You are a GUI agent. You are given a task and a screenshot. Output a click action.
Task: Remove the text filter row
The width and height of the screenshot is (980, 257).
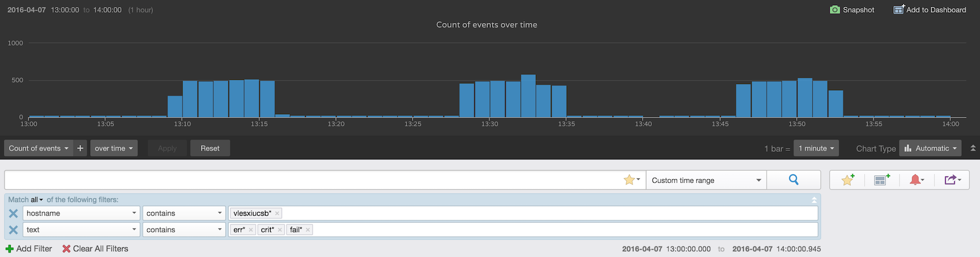click(13, 230)
